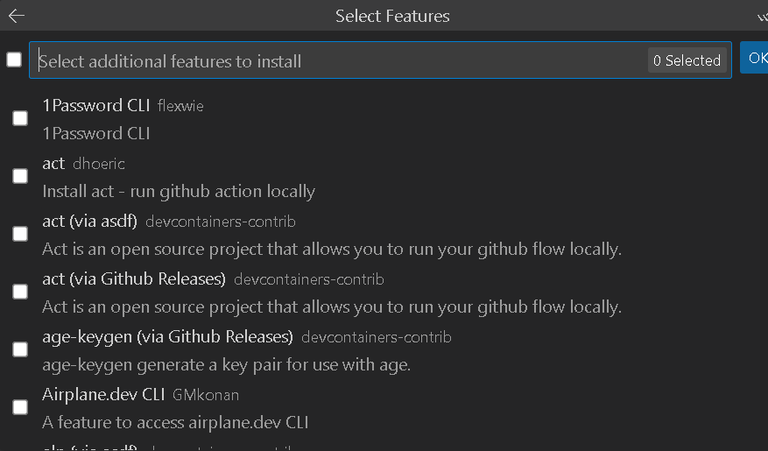The image size is (768, 451).
Task: Select the age-keygen (via Github Releases) checkbox
Action: tap(20, 350)
